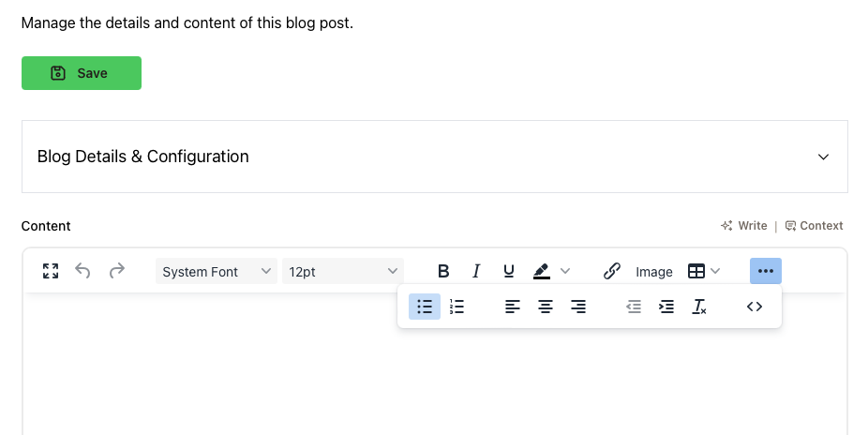Decrease indent of the paragraph
This screenshot has width=868, height=435.
point(634,307)
